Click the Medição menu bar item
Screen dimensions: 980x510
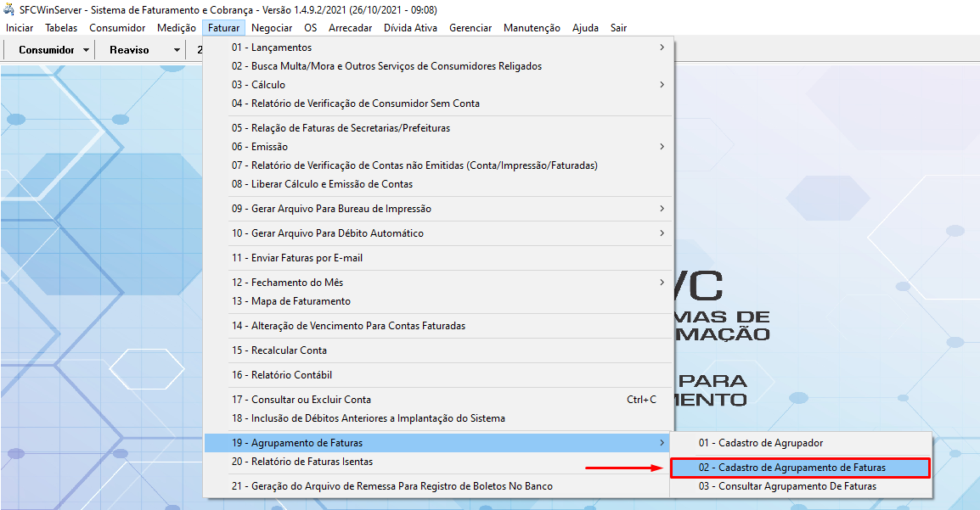pos(177,28)
